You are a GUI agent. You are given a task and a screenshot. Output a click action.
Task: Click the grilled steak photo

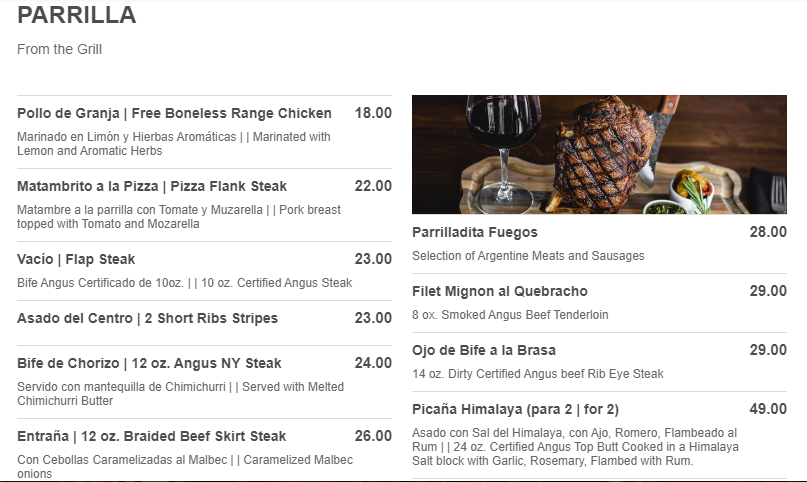pos(599,154)
